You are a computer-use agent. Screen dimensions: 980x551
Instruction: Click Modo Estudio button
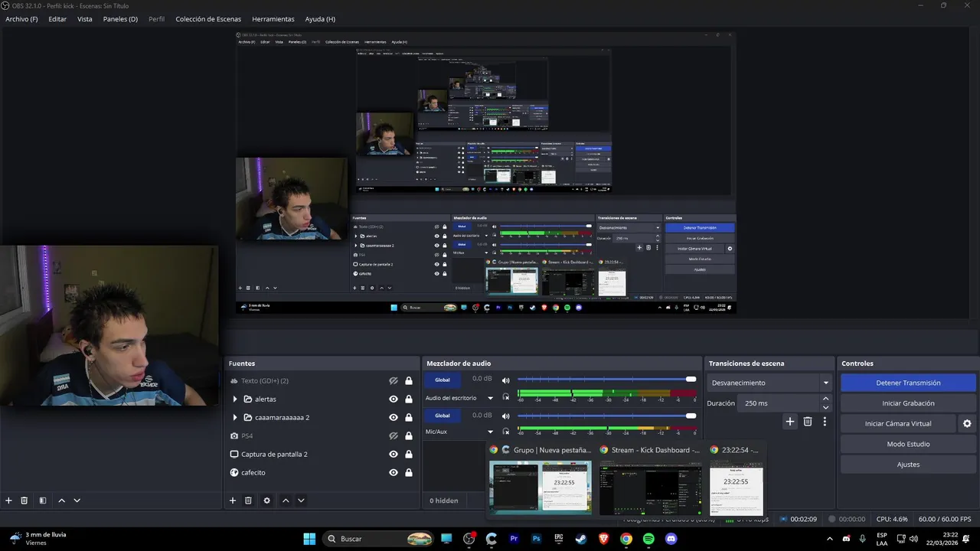click(908, 444)
